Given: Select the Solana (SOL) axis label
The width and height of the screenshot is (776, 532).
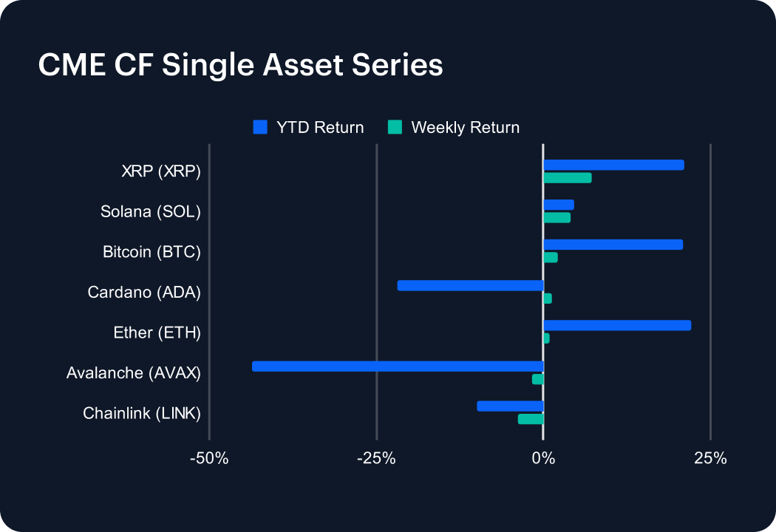Looking at the screenshot, I should point(151,212).
